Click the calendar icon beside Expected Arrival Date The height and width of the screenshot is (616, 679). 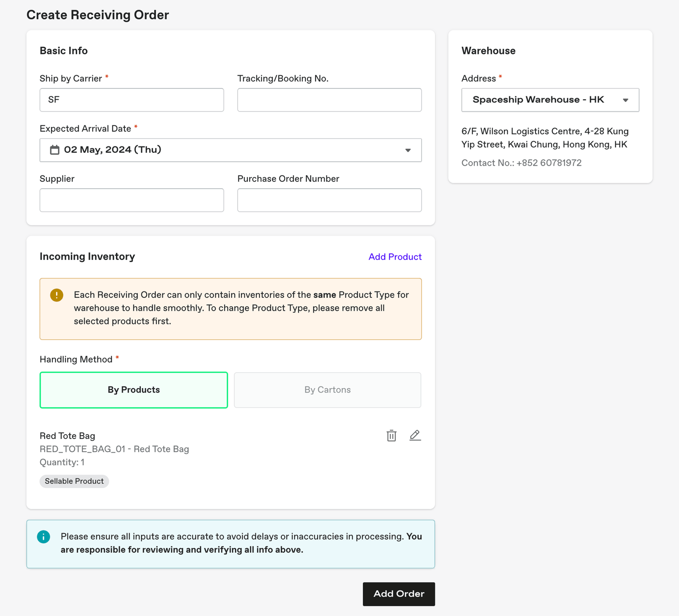[54, 150]
